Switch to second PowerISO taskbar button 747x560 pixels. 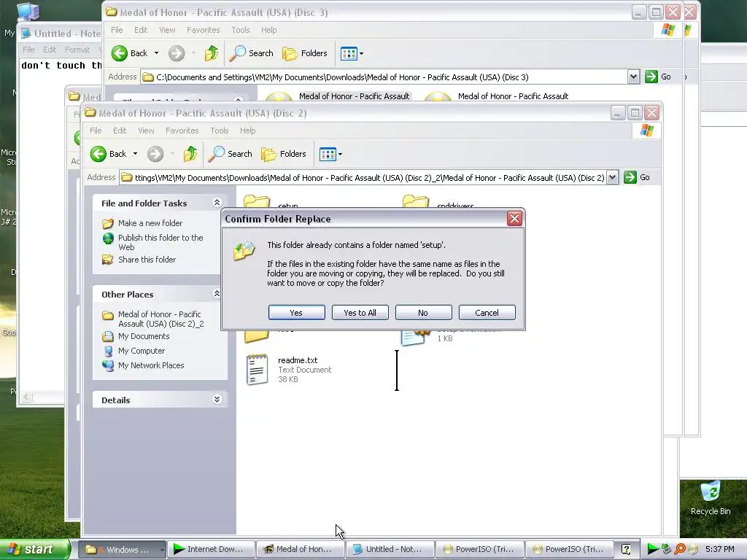(x=568, y=550)
